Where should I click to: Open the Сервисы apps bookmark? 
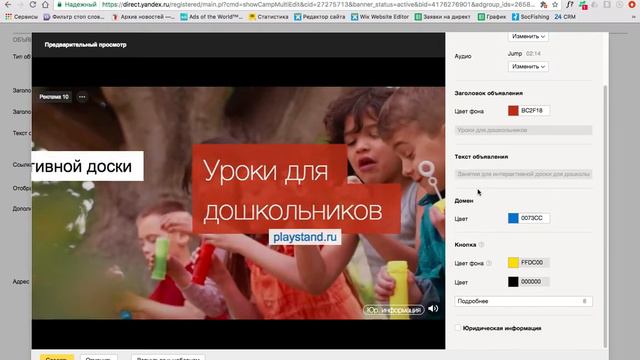tap(21, 17)
